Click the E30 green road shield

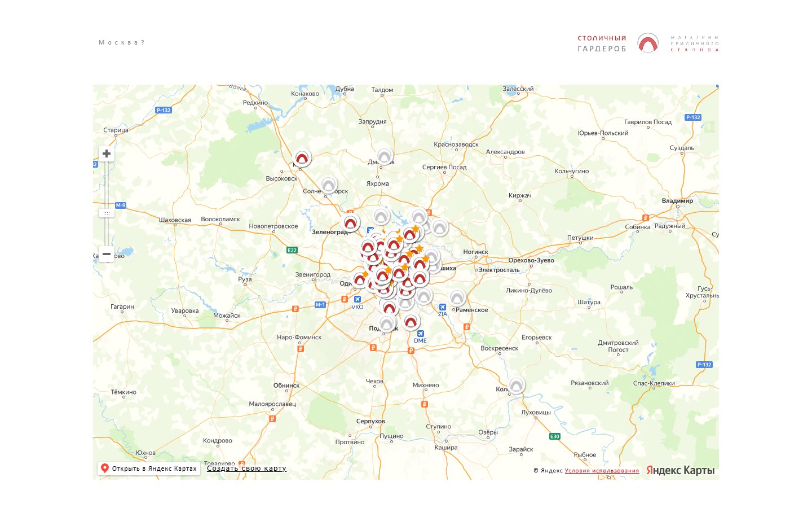[555, 436]
